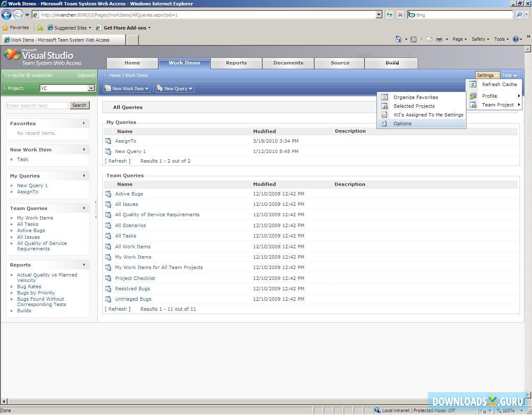Click the Bing search magnifier icon
The image size is (532, 415).
point(519,15)
